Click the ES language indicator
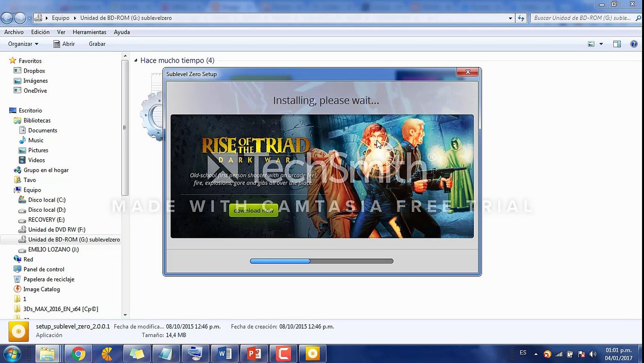The image size is (644, 363). (x=523, y=353)
